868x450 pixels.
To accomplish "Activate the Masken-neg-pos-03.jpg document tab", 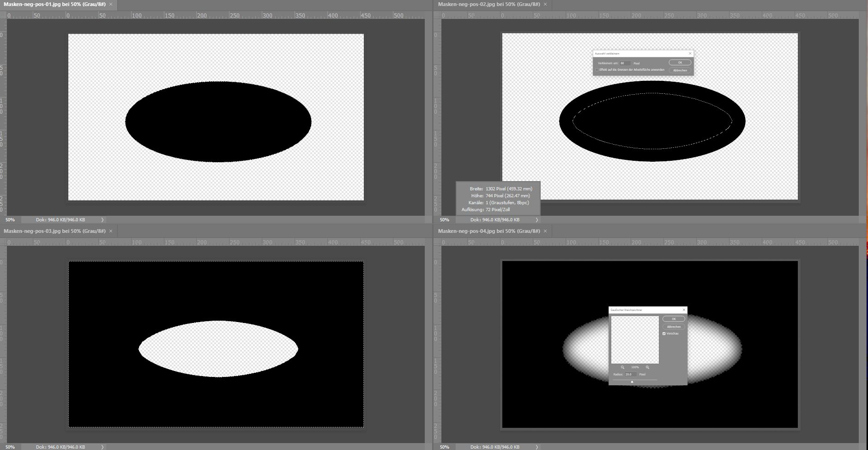I will (54, 231).
